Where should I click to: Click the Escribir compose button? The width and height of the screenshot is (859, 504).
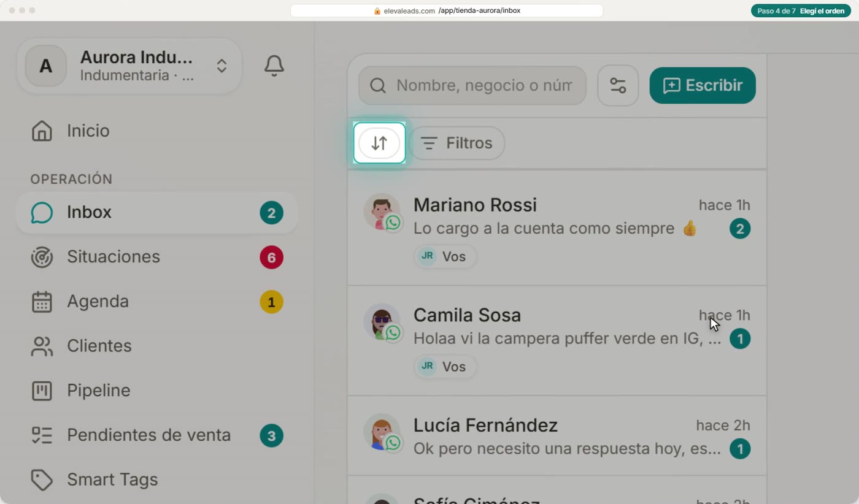click(703, 85)
